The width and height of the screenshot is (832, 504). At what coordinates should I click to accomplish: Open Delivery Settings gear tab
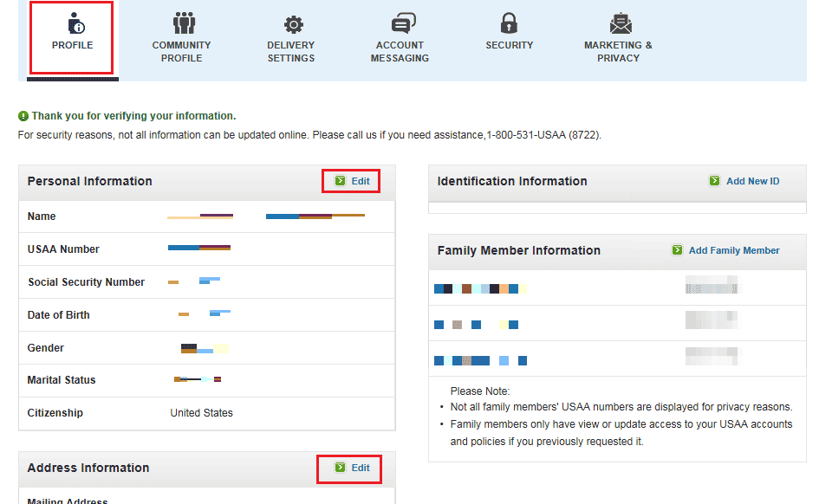click(x=291, y=39)
